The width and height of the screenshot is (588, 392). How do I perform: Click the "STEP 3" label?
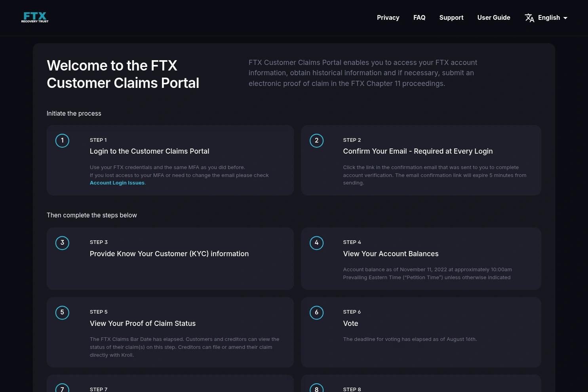[x=99, y=242]
